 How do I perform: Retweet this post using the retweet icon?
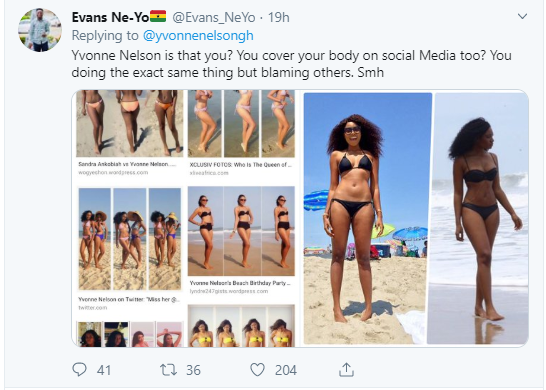[168, 370]
